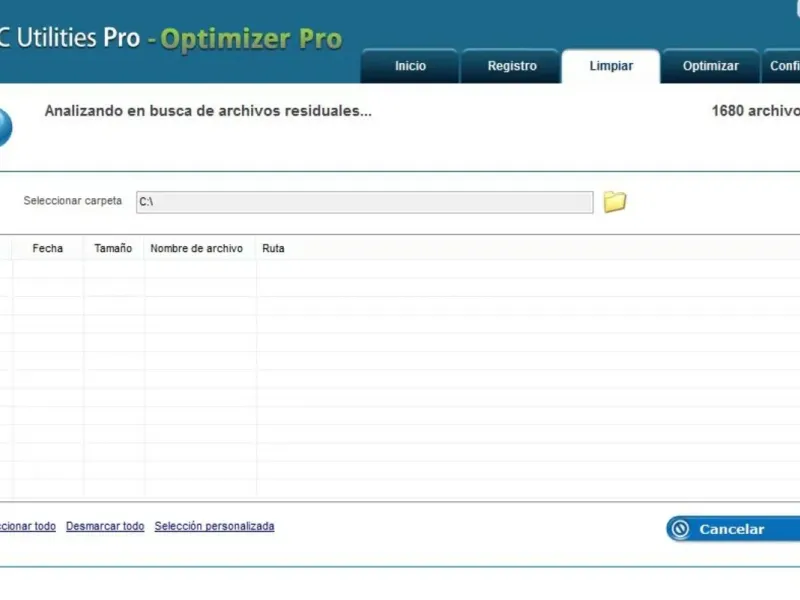Click the 'Optimizer Pro' title text
Viewport: 800px width, 600px height.
point(251,39)
